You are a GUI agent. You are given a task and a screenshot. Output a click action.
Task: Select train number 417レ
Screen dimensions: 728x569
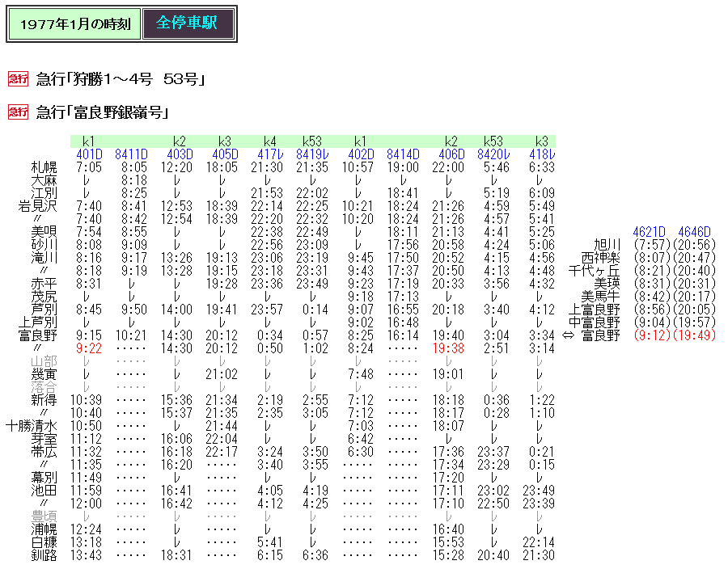coord(270,154)
